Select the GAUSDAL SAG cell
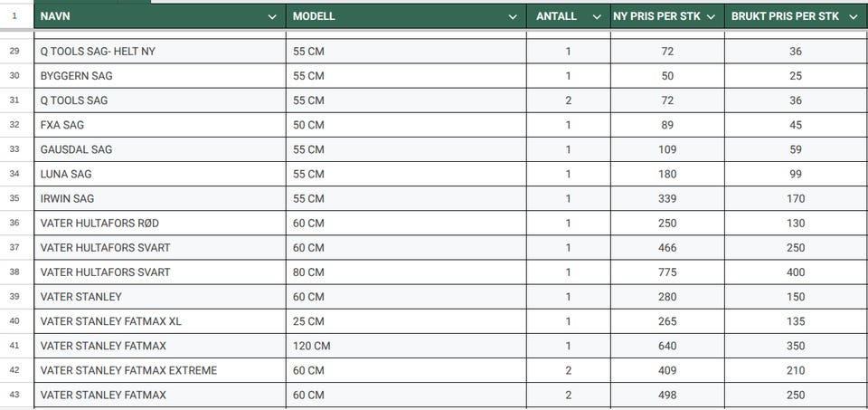The height and width of the screenshot is (410, 868). coord(160,149)
